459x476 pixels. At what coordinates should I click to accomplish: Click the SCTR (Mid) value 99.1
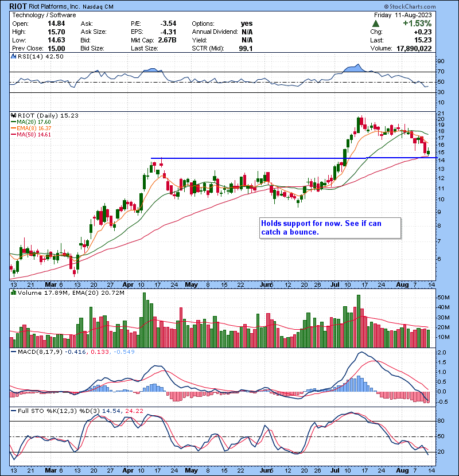[246, 48]
